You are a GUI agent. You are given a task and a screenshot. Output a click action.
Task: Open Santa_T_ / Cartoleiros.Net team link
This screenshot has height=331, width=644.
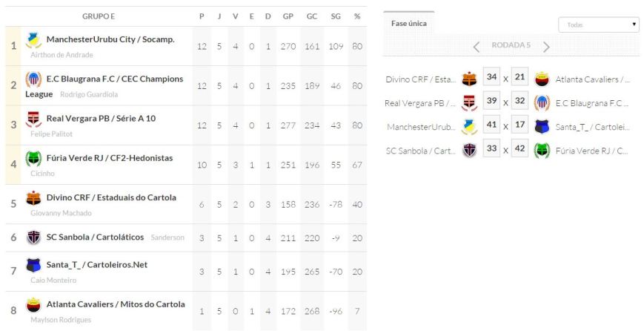pyautogui.click(x=97, y=264)
